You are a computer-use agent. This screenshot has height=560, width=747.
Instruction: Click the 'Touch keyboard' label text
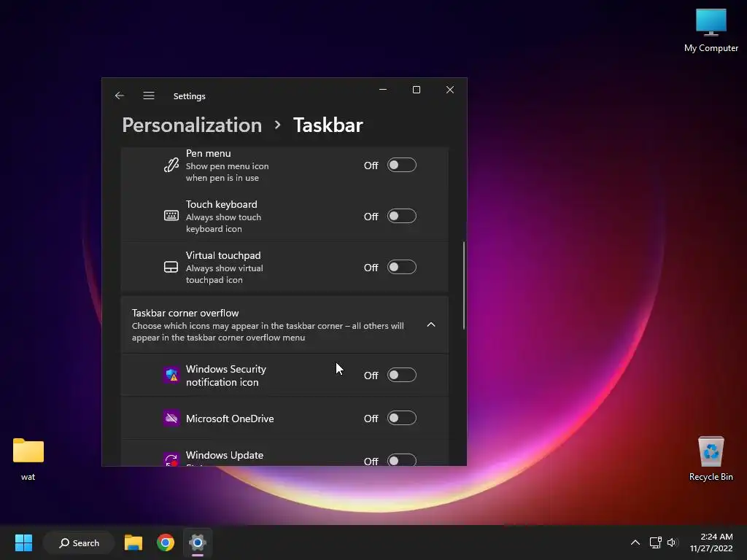[x=222, y=204]
